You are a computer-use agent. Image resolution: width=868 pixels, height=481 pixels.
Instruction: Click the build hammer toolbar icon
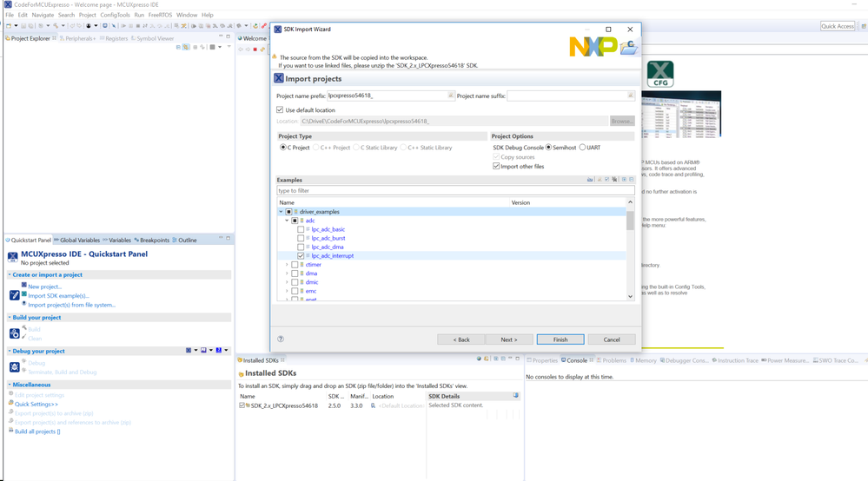(x=56, y=25)
